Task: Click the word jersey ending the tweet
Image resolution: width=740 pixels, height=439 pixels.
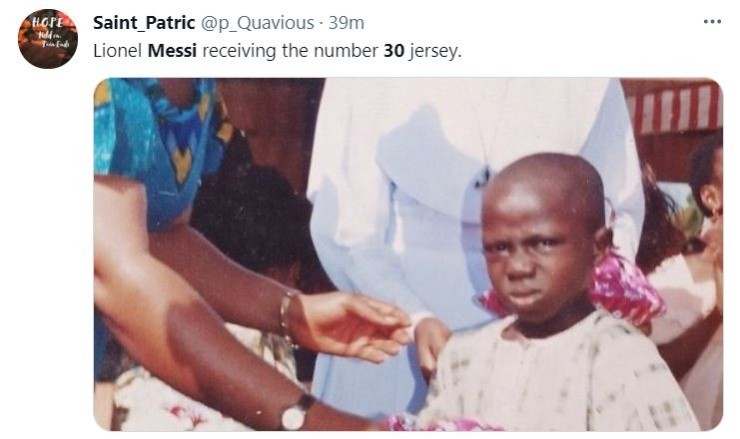Action: (435, 51)
